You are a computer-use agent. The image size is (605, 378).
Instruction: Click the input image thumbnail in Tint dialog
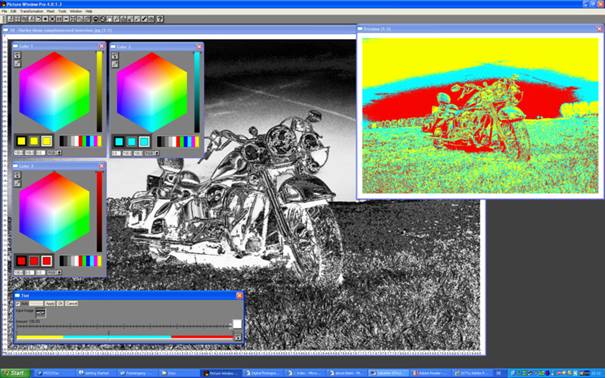tap(41, 313)
